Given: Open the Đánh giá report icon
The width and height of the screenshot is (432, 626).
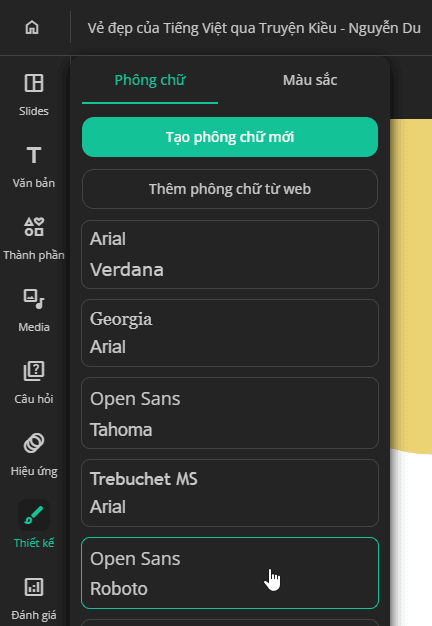Looking at the screenshot, I should click(34, 587).
